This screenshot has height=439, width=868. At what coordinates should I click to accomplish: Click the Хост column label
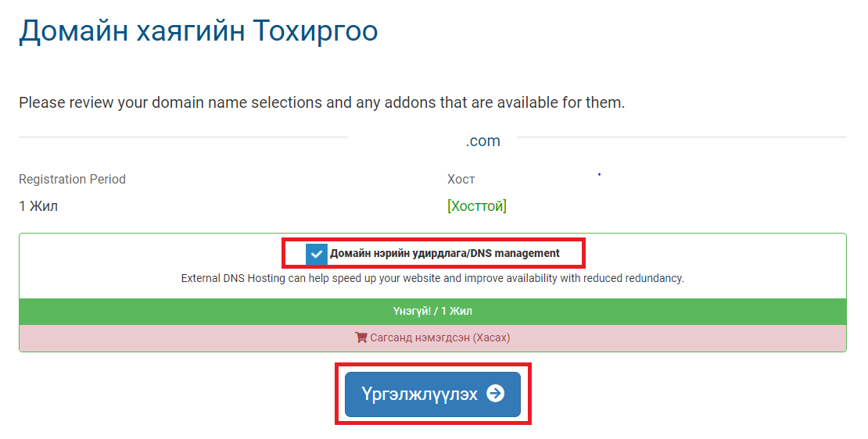[x=461, y=179]
